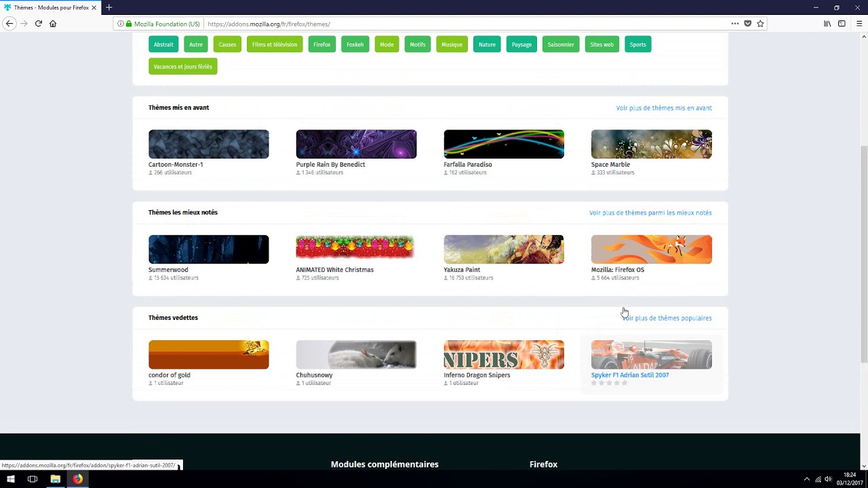Filter by Musique category
The image size is (868, 488).
[452, 45]
